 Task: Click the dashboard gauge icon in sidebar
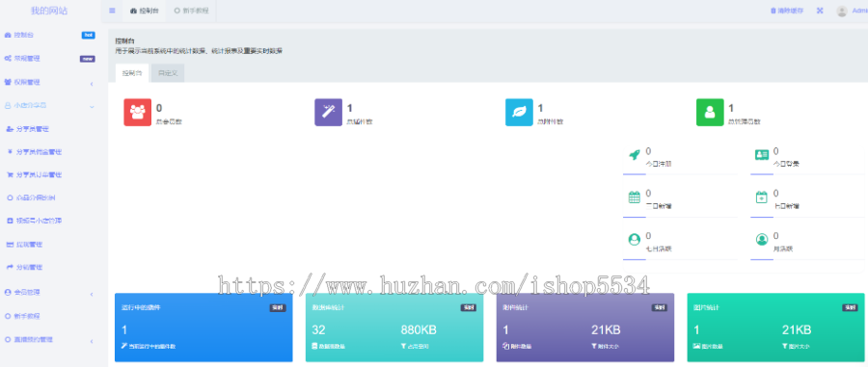coord(8,35)
